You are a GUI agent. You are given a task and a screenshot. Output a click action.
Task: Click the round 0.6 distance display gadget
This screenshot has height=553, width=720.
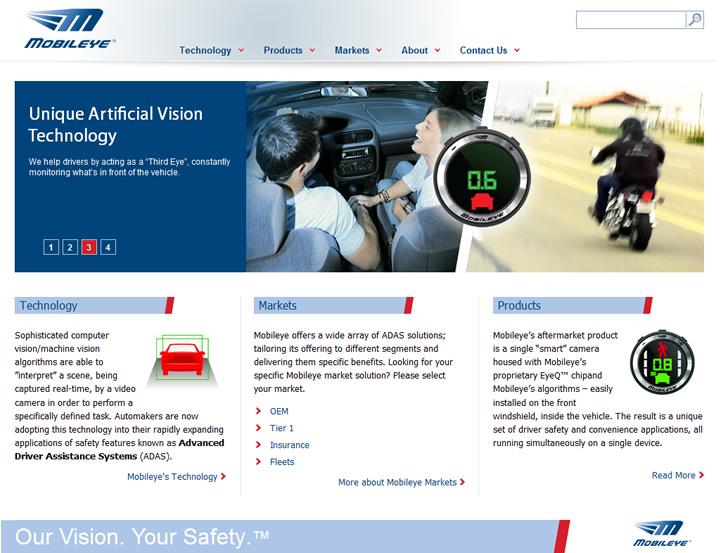tap(482, 178)
